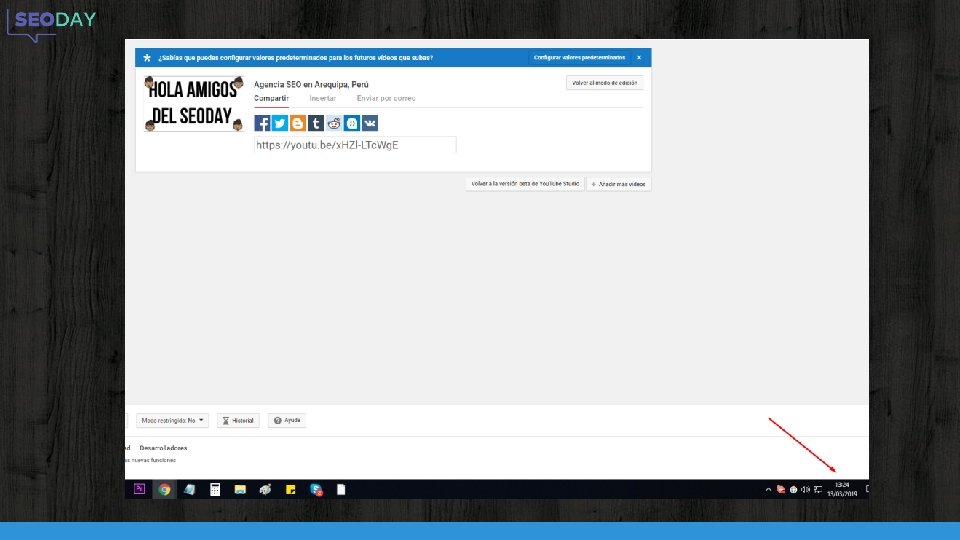This screenshot has width=960, height=540.
Task: Click Volver a la versión beta de YouTube Studio
Action: 525,184
